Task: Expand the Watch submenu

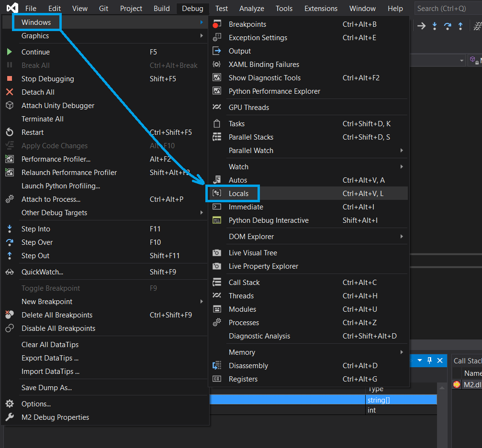Action: pyautogui.click(x=402, y=167)
